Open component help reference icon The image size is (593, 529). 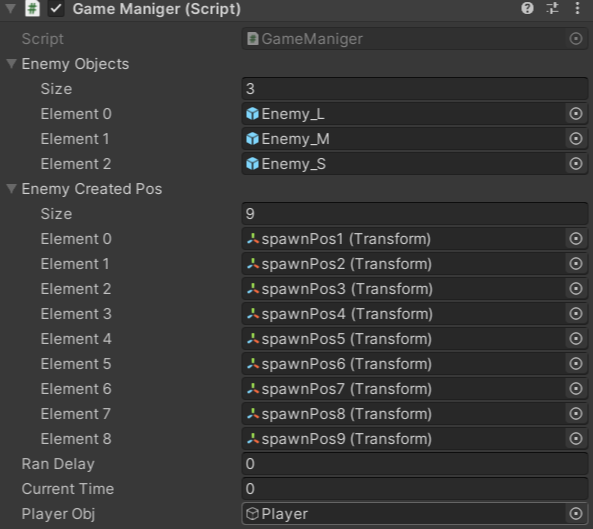point(527,8)
